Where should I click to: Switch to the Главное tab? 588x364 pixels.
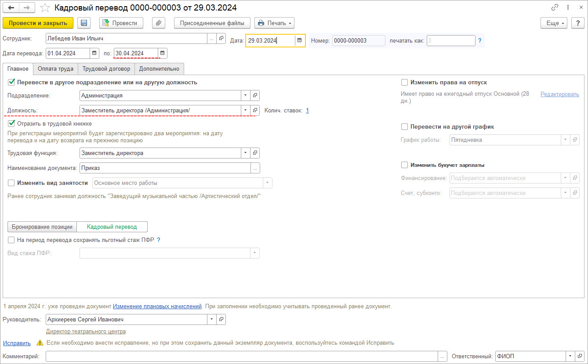(x=18, y=69)
